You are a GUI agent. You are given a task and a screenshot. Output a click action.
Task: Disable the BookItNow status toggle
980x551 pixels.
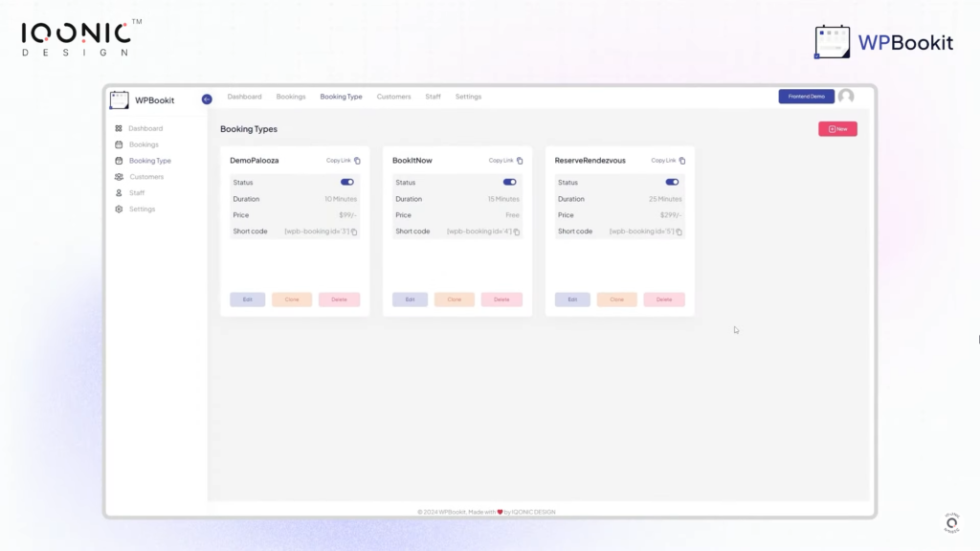pos(509,183)
